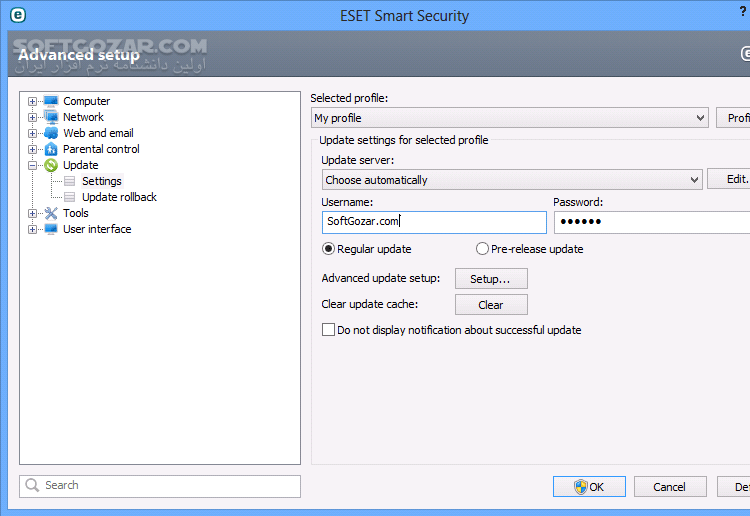This screenshot has height=516, width=750.
Task: Expand the Parental control node
Action: [32, 149]
